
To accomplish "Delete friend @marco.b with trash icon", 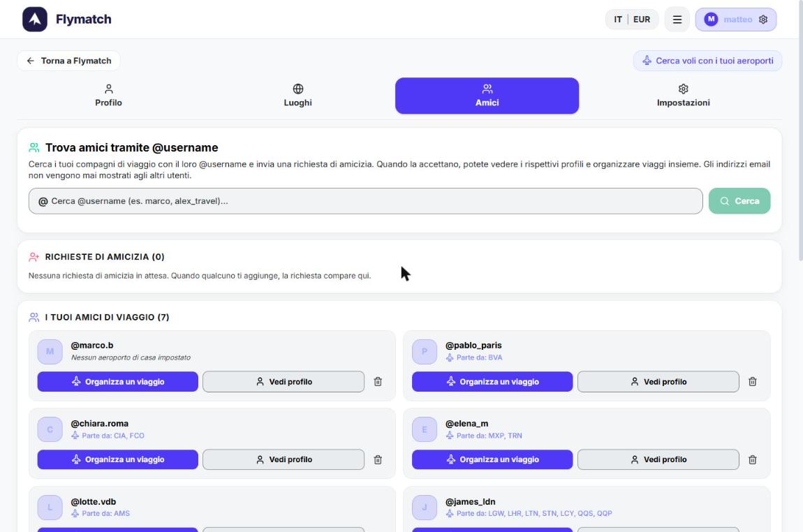I will pyautogui.click(x=378, y=381).
